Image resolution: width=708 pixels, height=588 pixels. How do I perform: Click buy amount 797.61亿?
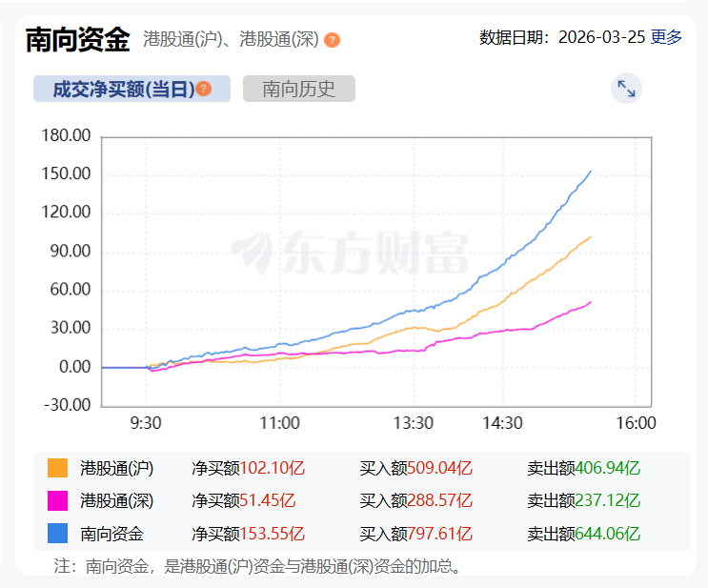440,534
